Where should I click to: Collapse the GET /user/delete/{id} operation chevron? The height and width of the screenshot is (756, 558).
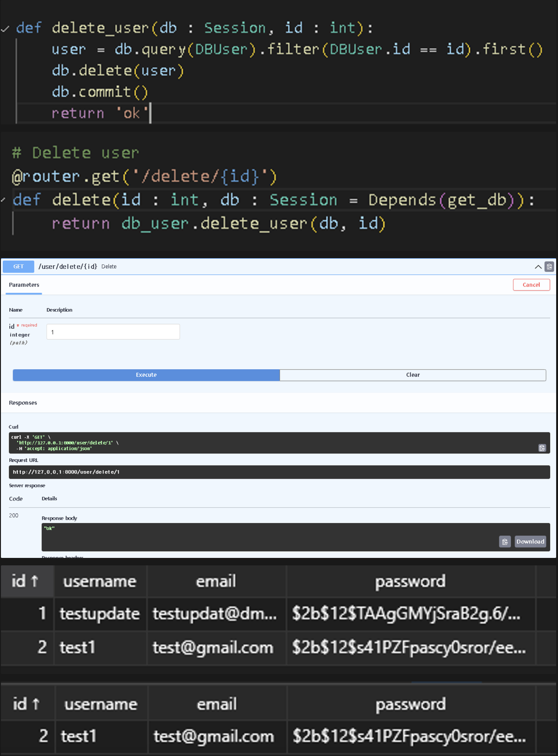[538, 267]
